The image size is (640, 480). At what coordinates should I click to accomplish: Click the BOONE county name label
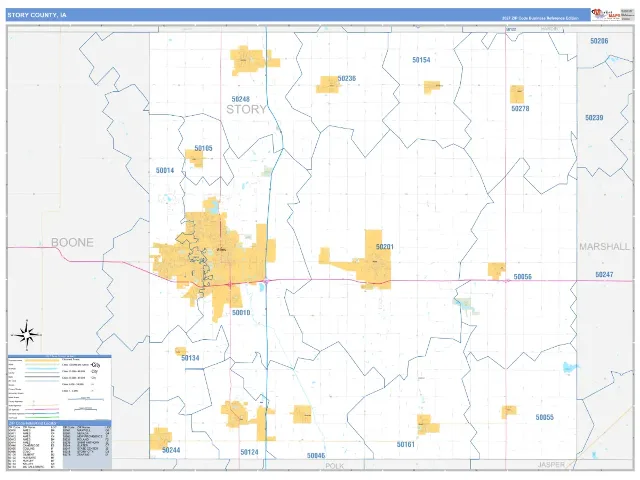(72, 242)
